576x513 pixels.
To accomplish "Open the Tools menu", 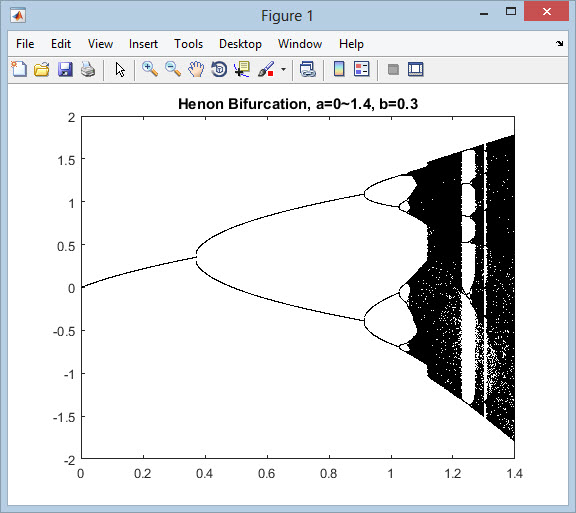I will click(188, 44).
